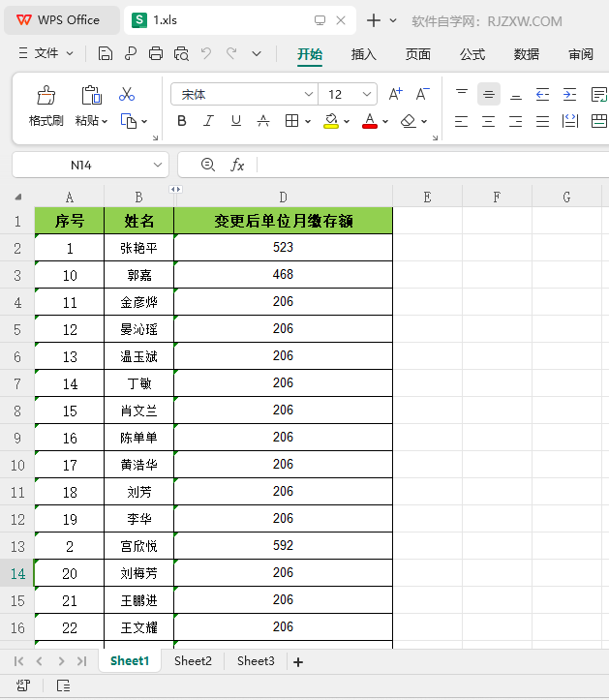Open fill color dropdown arrow
The width and height of the screenshot is (609, 700).
tap(347, 121)
